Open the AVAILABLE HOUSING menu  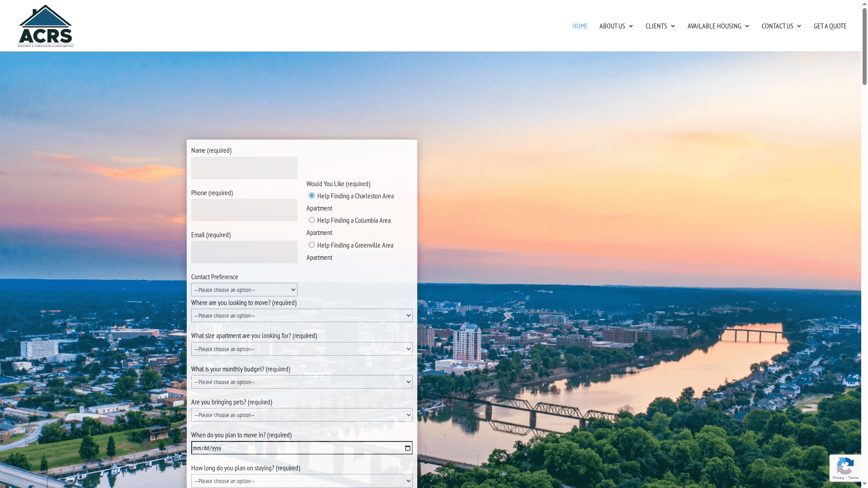[718, 26]
